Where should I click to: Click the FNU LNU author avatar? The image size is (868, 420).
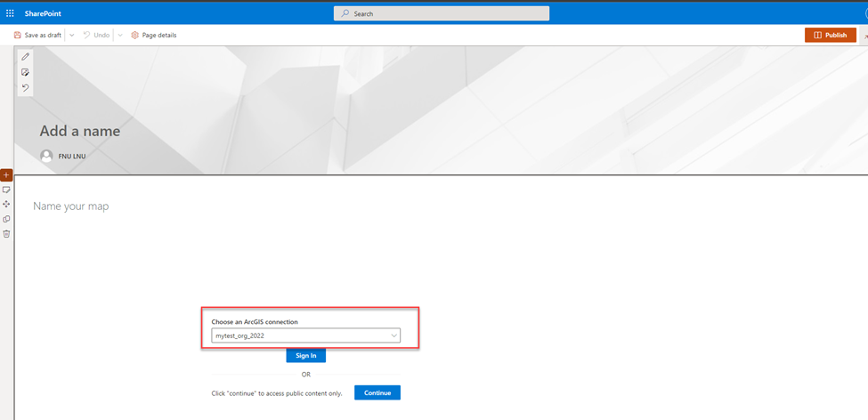pos(46,156)
